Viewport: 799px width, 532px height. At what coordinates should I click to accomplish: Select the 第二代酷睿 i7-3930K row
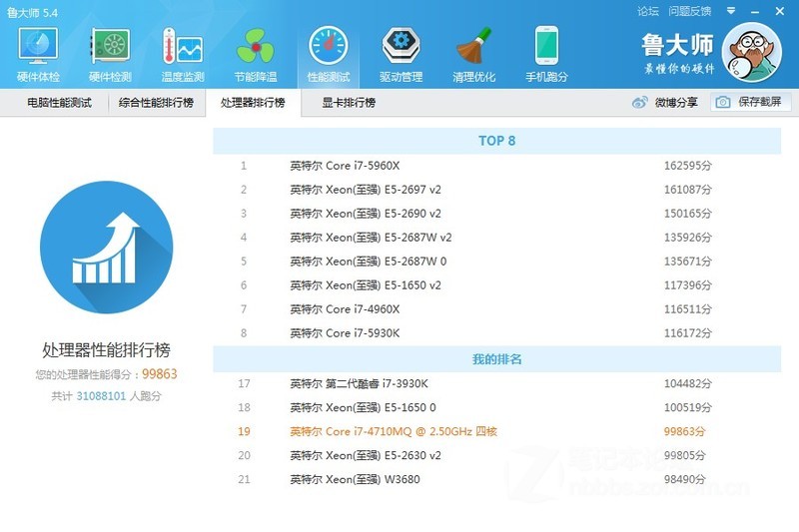(496, 383)
